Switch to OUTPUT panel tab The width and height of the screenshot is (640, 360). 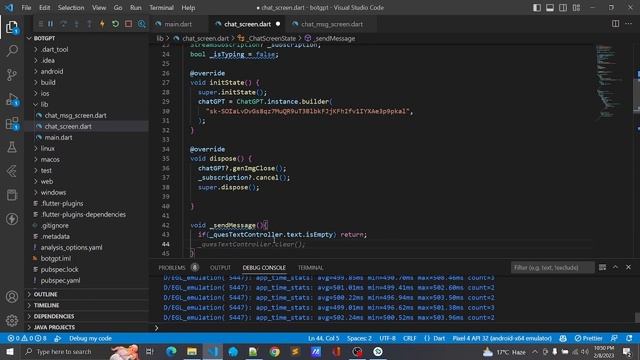coord(220,268)
